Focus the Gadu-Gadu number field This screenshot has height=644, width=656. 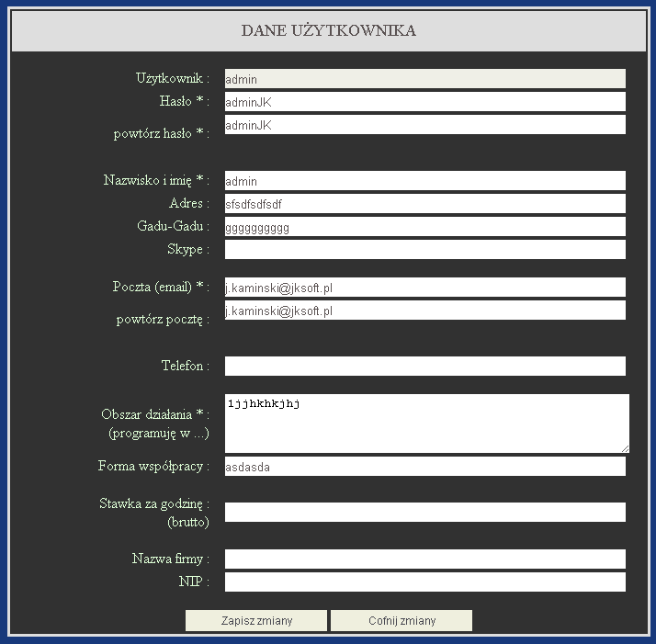(424, 227)
